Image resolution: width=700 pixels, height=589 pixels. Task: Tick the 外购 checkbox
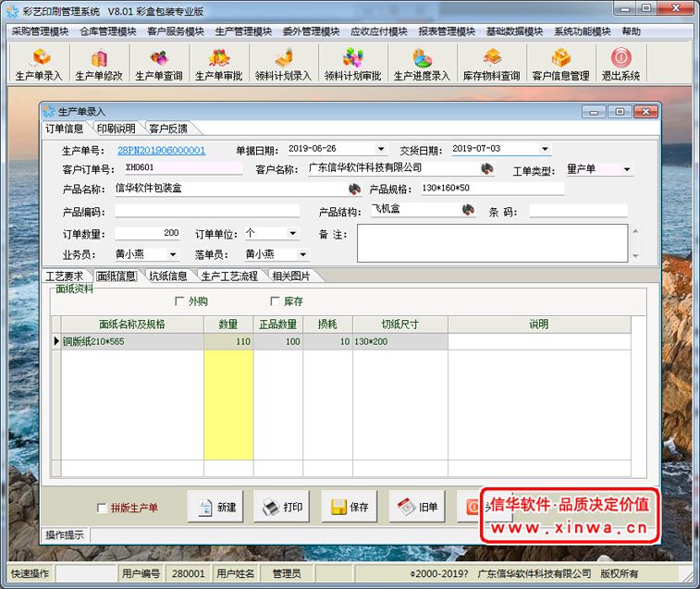pyautogui.click(x=180, y=301)
